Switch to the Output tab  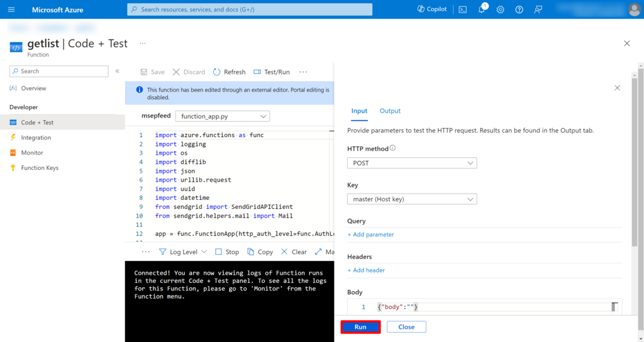click(390, 111)
